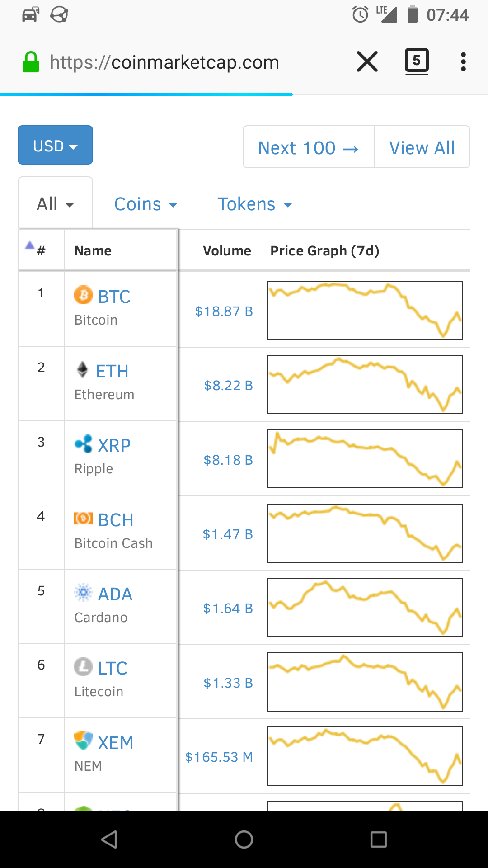Open Bitcoin $18.87 B volume link
Viewport: 488px width, 868px height.
(224, 311)
